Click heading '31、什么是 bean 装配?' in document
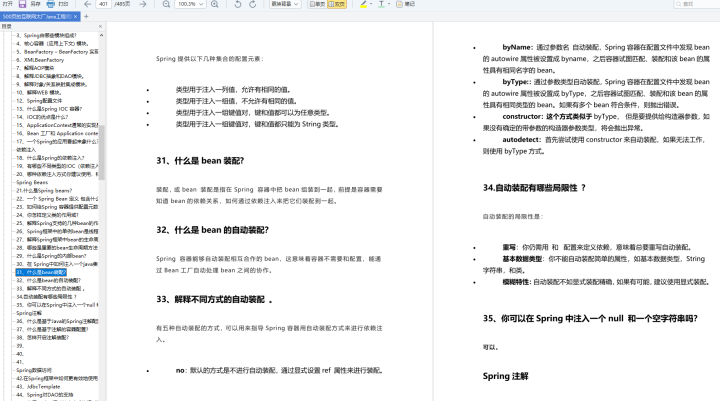The image size is (720, 401). point(200,161)
